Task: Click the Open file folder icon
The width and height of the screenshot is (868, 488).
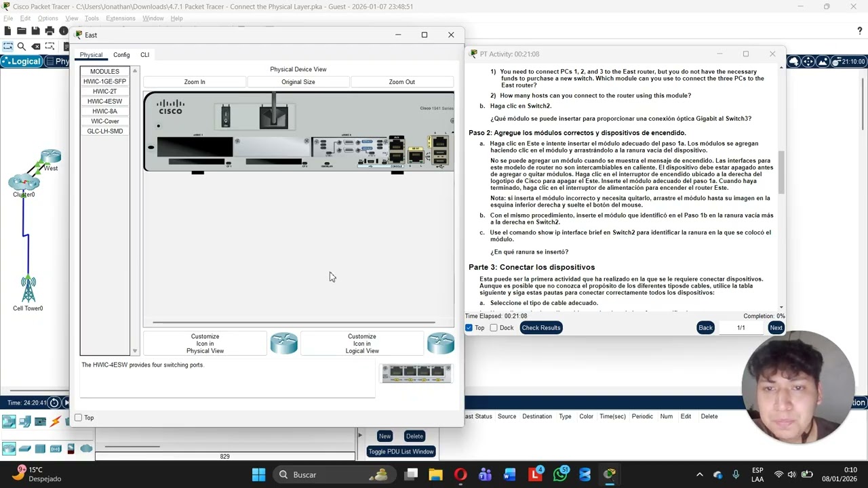Action: [21, 30]
